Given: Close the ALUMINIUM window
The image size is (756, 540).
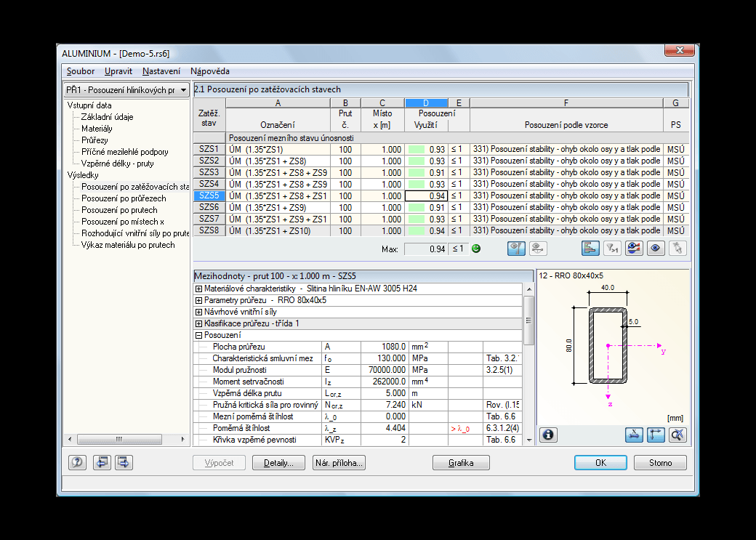Looking at the screenshot, I should tap(680, 50).
